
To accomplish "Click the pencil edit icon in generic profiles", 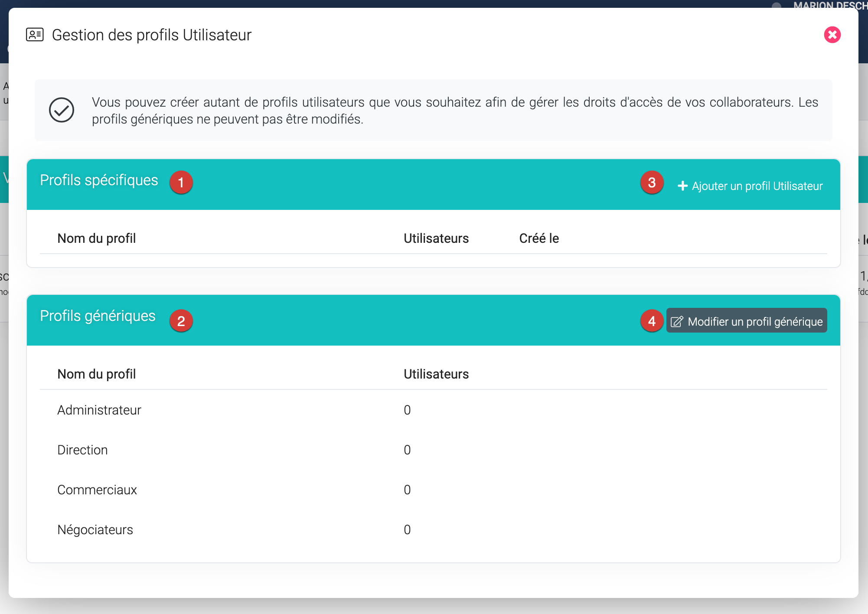I will (677, 321).
